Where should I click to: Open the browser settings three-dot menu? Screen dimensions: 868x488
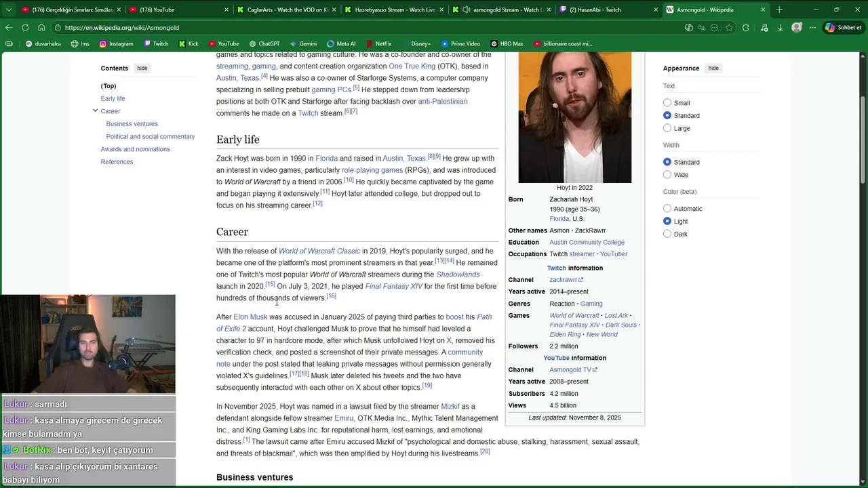[x=811, y=27]
